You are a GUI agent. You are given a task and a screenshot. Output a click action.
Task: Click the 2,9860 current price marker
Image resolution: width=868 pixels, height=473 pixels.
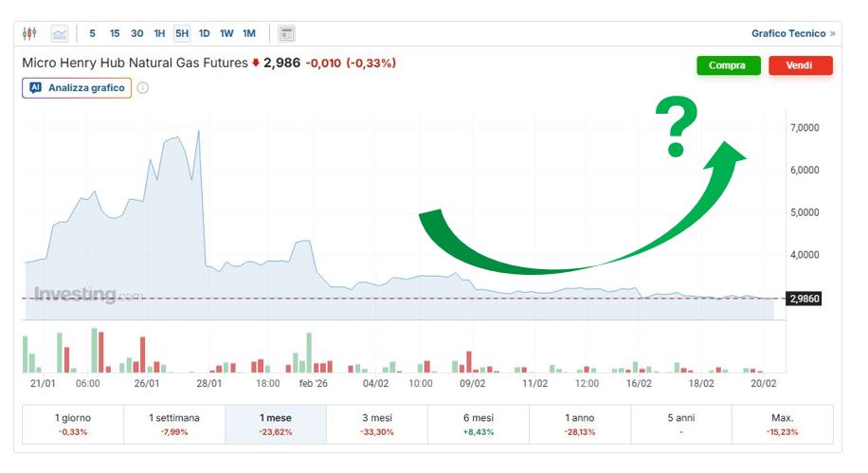pos(805,299)
